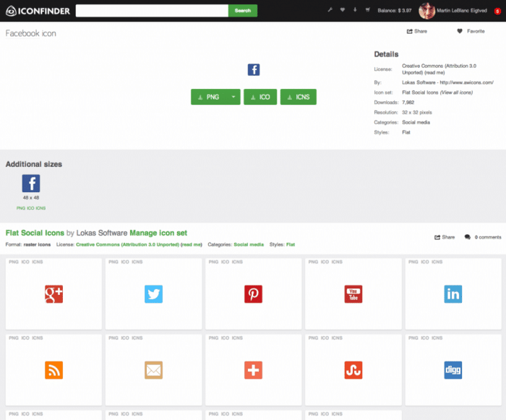Open the shopping cart icon in header
This screenshot has width=506, height=420.
[x=368, y=10]
